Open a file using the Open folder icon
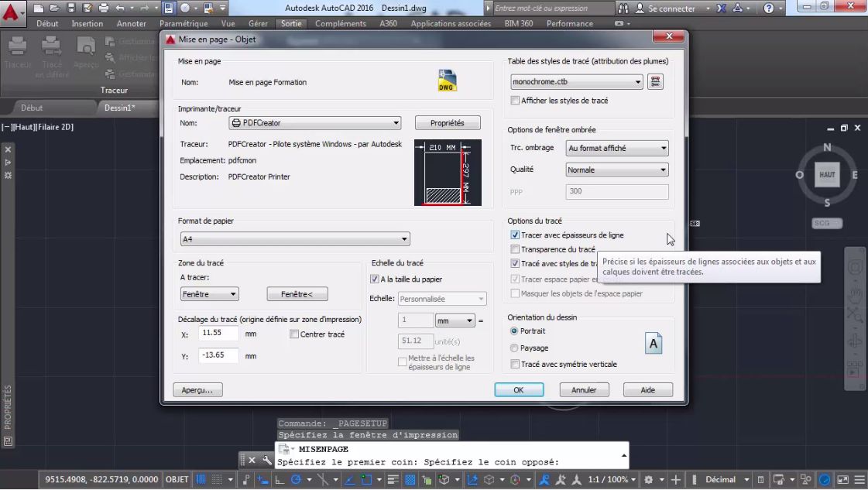The image size is (868, 490). point(54,8)
